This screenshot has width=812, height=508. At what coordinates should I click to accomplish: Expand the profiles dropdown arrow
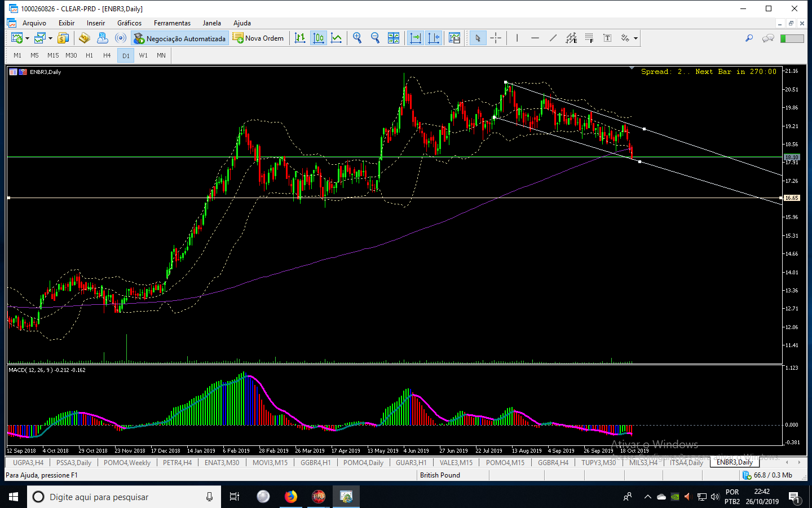[50, 38]
